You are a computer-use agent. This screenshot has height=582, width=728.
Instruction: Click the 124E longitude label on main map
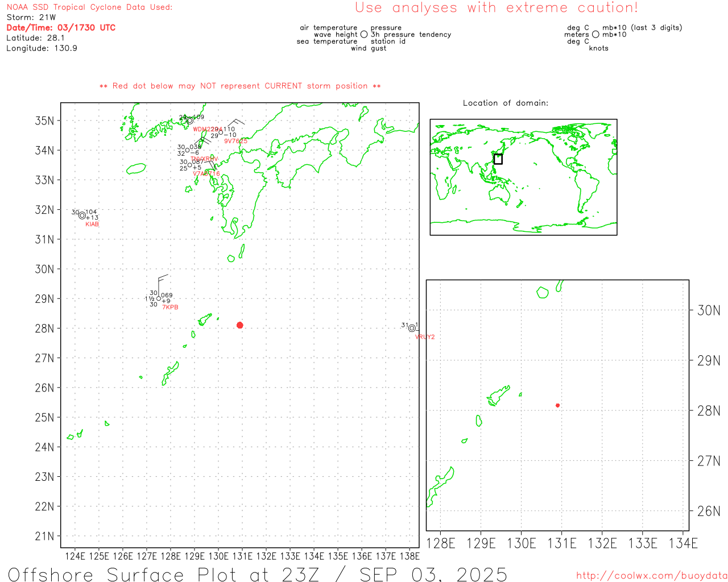(75, 556)
